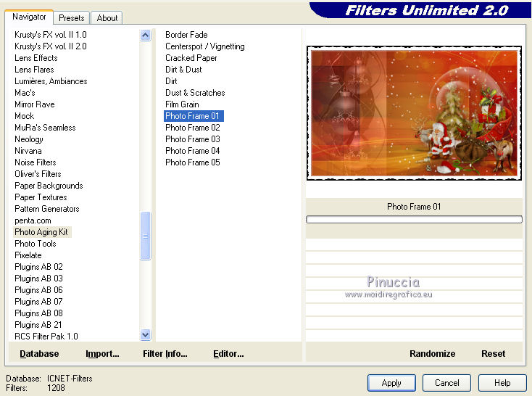The width and height of the screenshot is (532, 396).
Task: Open Help for Filters Unlimited
Action: click(x=502, y=383)
